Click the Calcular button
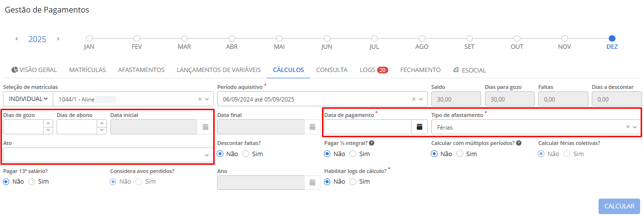Viewport: 644px width, 216px height. pos(619,206)
